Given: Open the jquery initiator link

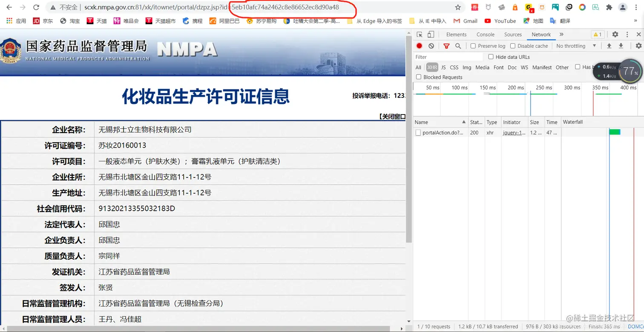Looking at the screenshot, I should pos(514,133).
